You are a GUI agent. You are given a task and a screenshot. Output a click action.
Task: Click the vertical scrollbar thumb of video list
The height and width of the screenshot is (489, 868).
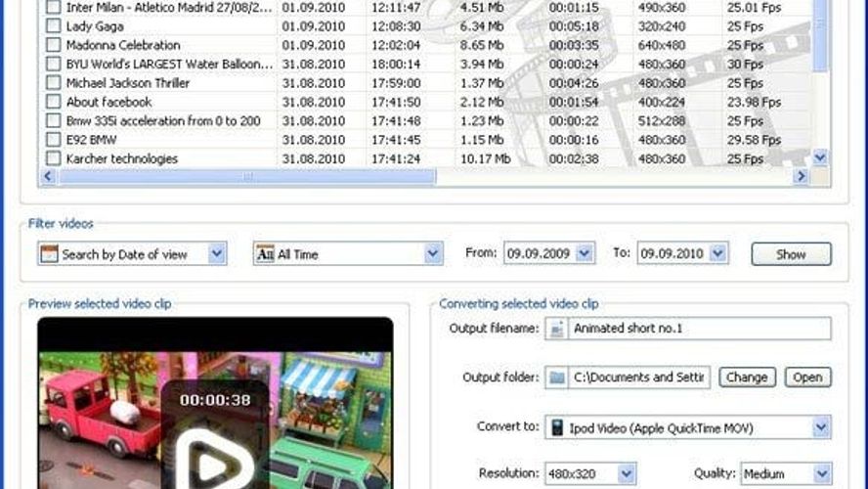pyautogui.click(x=820, y=35)
